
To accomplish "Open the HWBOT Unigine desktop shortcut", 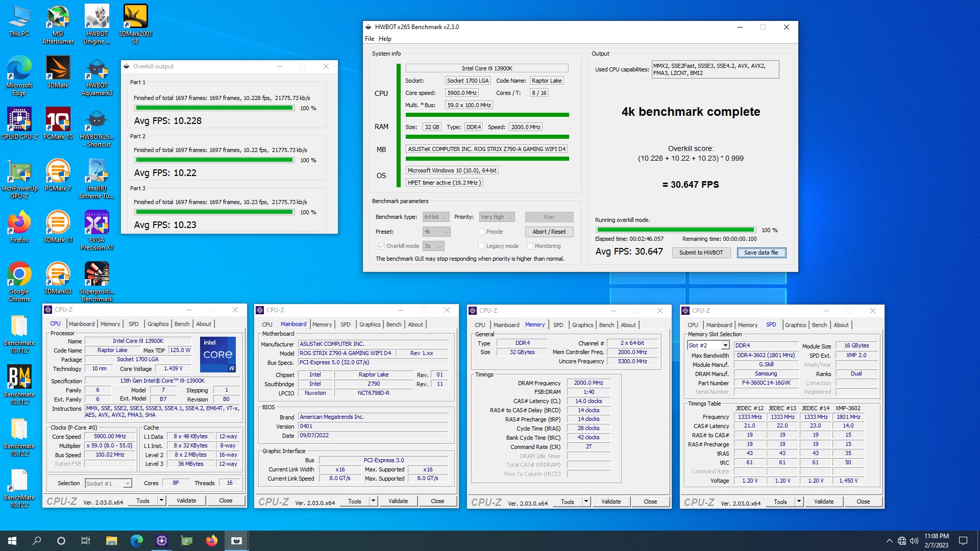I will coord(96,24).
